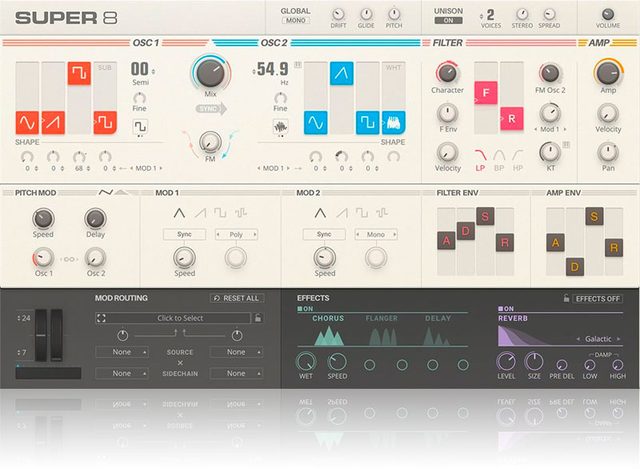Select MOD 2 random step LFO waveform
This screenshot has width=640, height=469.
(x=382, y=213)
